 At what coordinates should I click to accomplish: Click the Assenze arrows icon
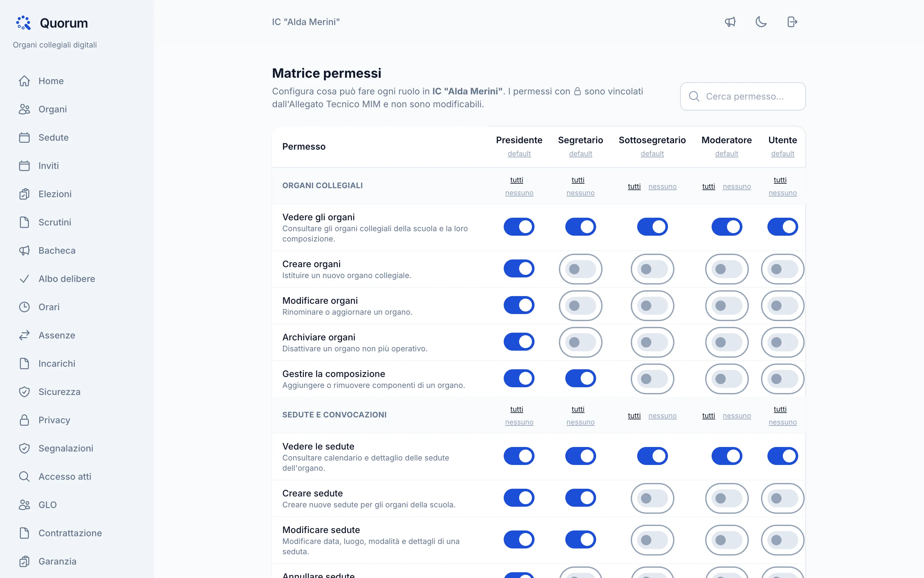click(x=24, y=335)
